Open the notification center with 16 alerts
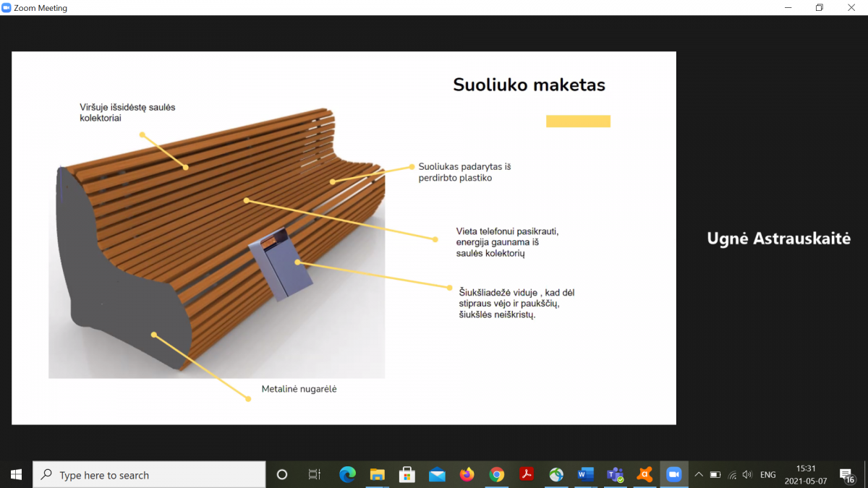Screen dimensions: 868x488 (x=848, y=476)
